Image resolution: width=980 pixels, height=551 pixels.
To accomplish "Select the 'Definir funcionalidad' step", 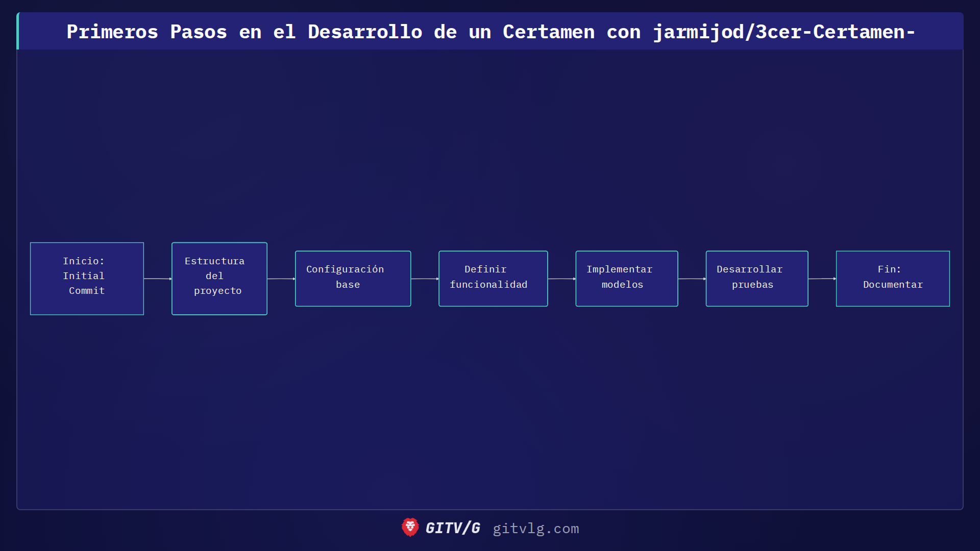I will click(x=493, y=278).
